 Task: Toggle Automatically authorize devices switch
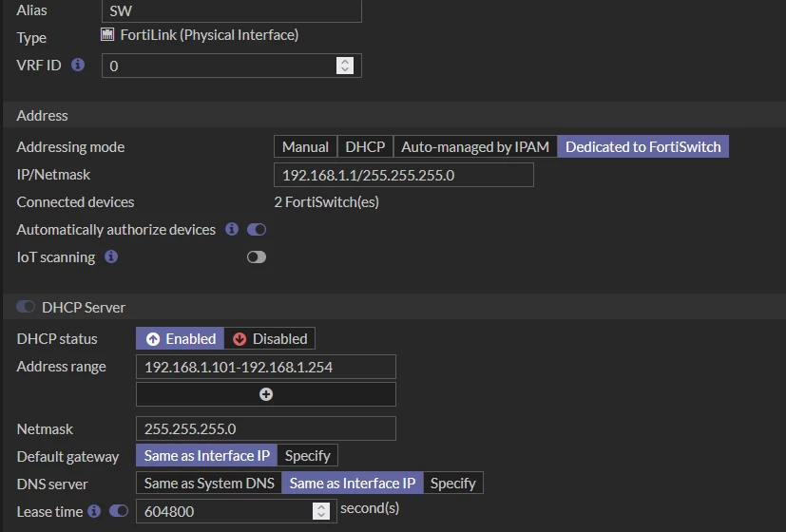(x=257, y=230)
